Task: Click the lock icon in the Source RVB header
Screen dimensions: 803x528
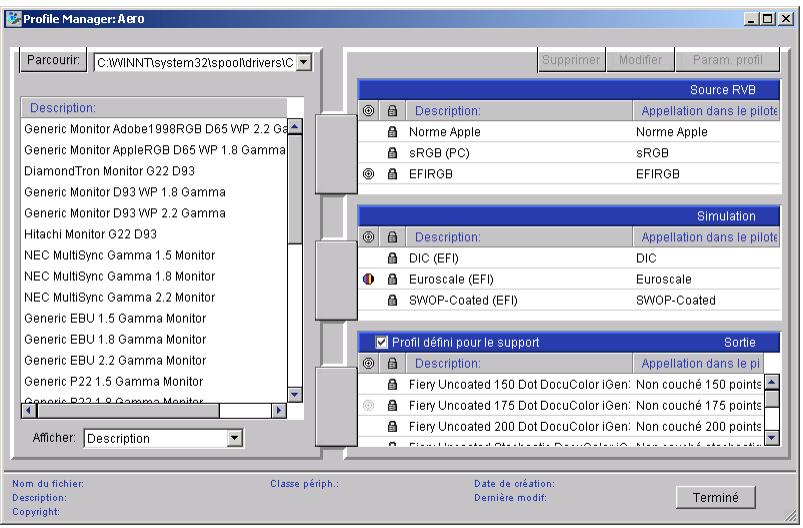Action: click(x=392, y=111)
